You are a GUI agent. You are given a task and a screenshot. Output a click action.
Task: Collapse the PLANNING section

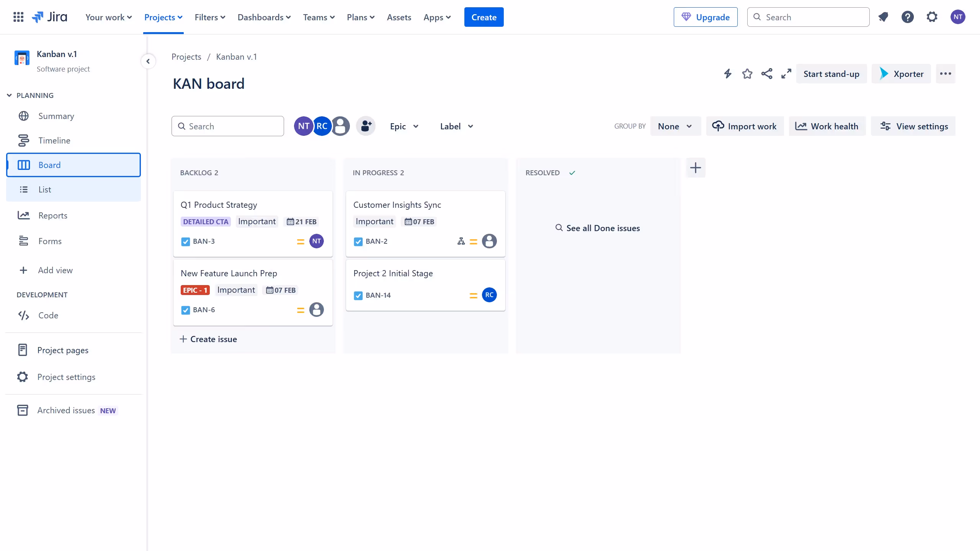tap(9, 95)
